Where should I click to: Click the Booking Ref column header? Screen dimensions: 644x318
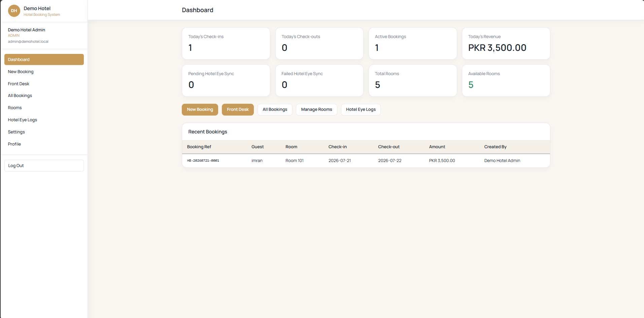click(199, 147)
